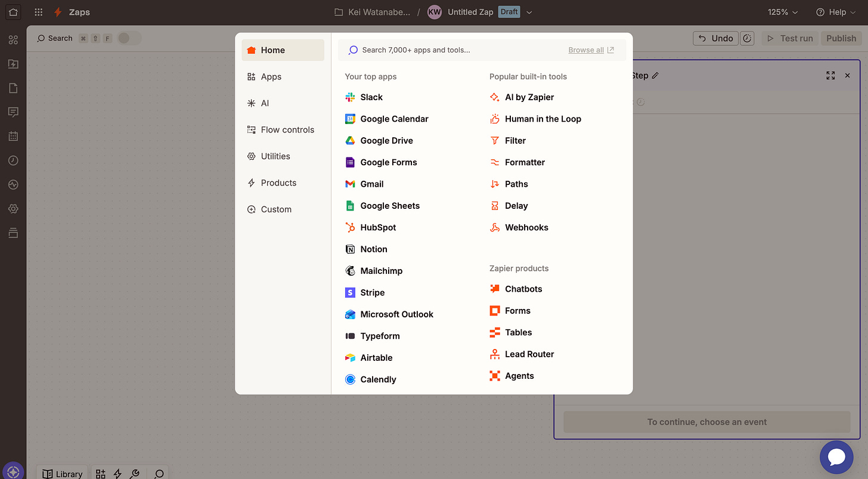The height and width of the screenshot is (479, 868).
Task: Open the apps grid launcher
Action: (x=39, y=12)
